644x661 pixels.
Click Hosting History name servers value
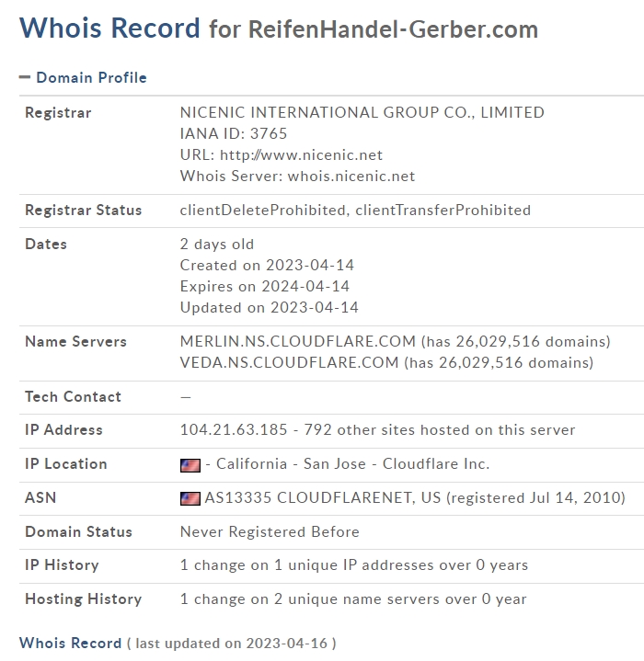point(353,599)
